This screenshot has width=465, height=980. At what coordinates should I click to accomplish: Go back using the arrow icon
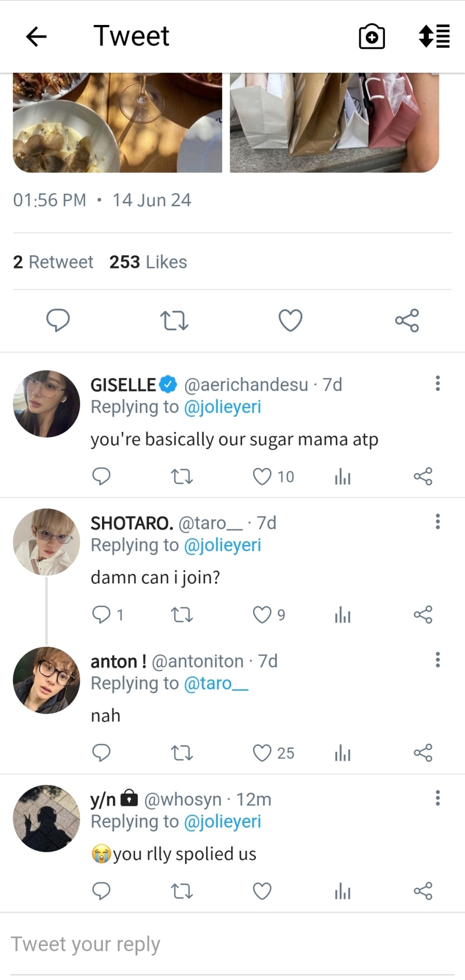pos(36,37)
